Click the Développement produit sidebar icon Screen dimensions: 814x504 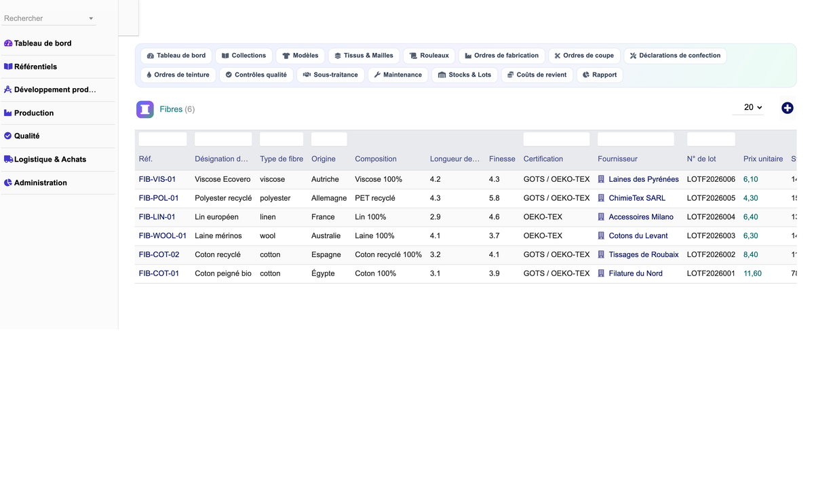8,90
